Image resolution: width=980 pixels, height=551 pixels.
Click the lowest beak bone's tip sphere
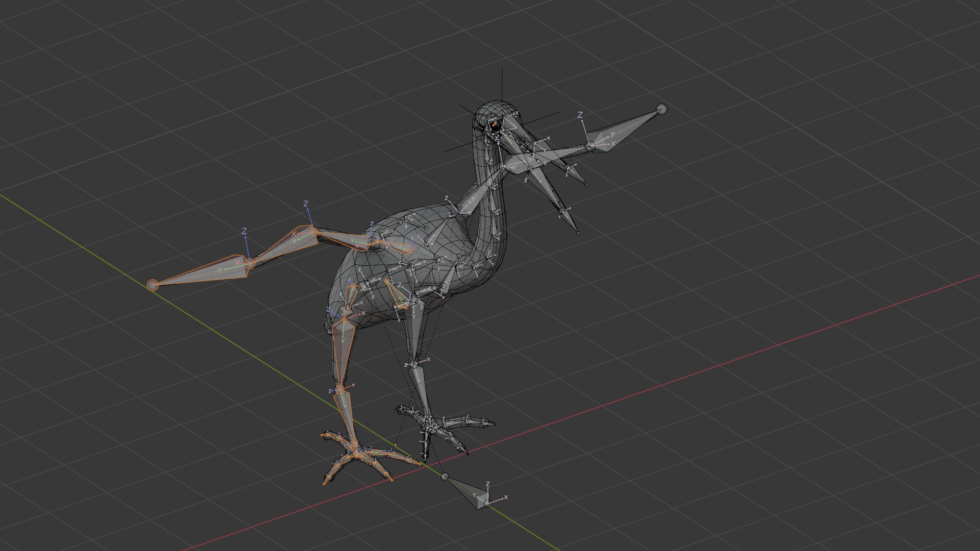point(578,233)
